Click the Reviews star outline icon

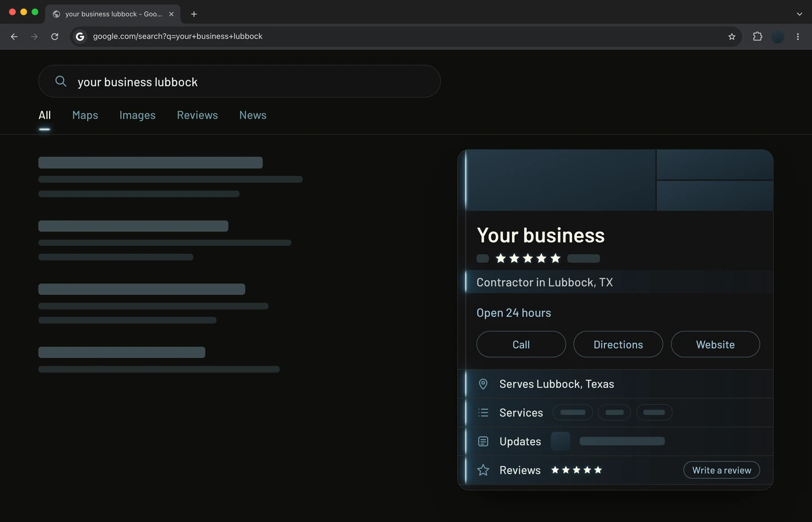coord(483,470)
